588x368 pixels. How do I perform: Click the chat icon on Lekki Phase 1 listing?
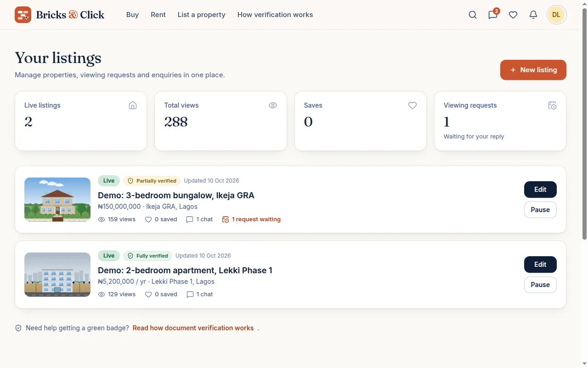pos(190,294)
